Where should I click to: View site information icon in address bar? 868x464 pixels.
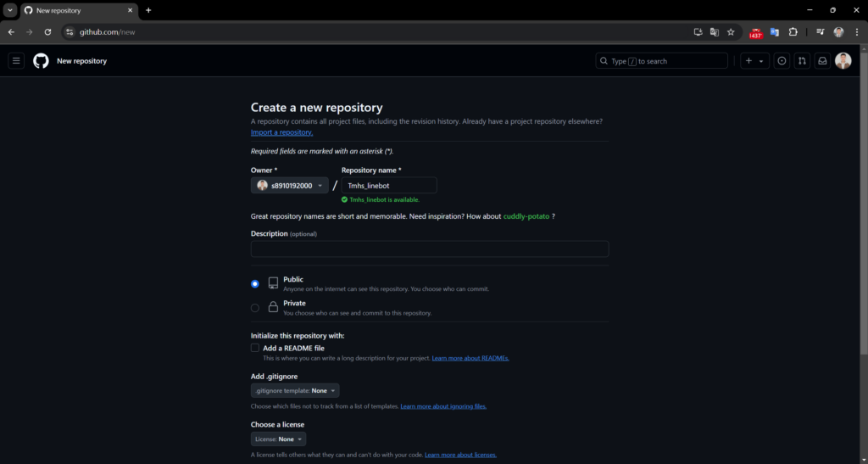(x=70, y=32)
